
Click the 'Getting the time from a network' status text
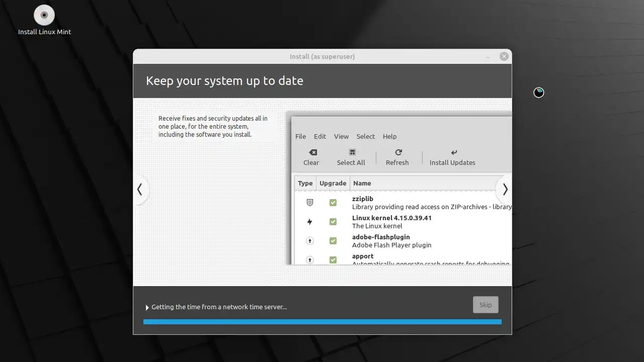[219, 307]
